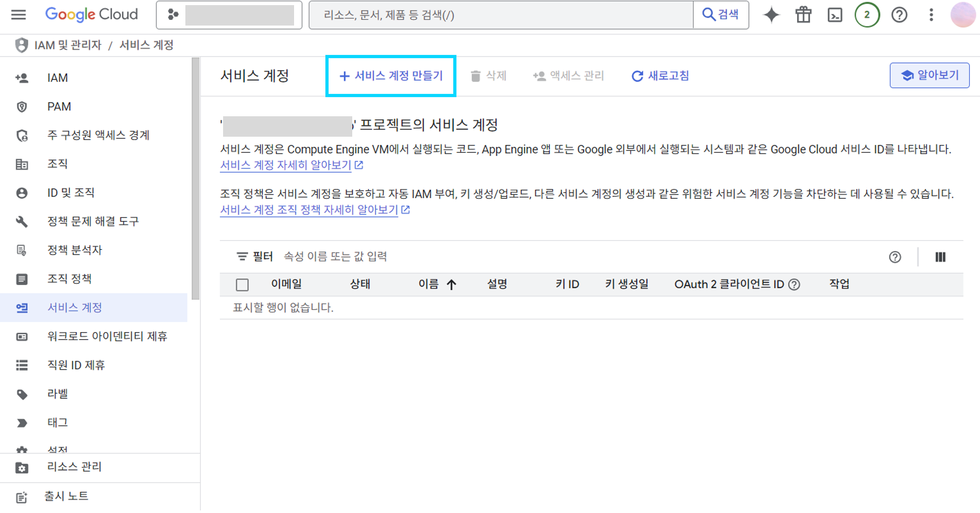Open 정책 분석자 sidebar item
The image size is (980, 513).
click(94, 250)
